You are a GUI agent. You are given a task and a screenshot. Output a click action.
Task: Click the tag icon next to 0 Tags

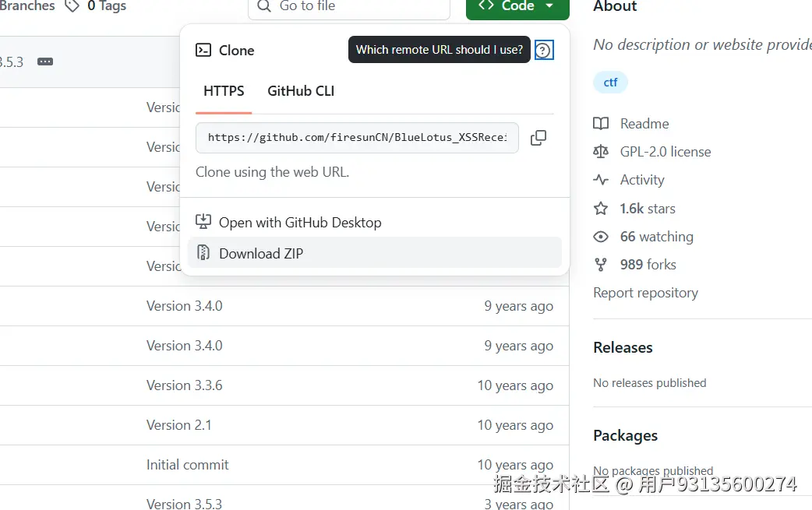point(72,5)
